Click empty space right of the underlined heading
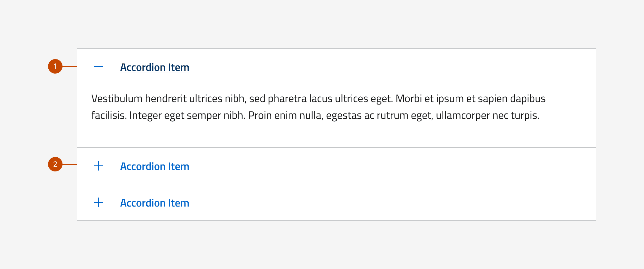Image resolution: width=644 pixels, height=269 pixels. pos(390,67)
